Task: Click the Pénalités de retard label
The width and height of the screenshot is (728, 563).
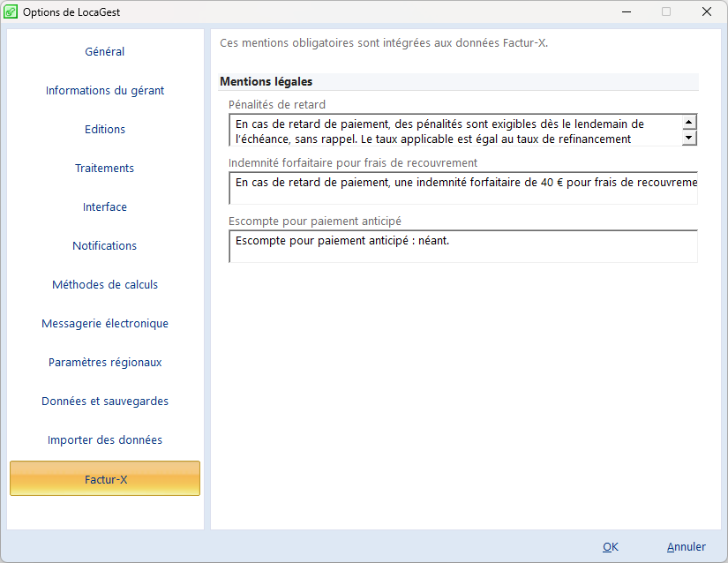Action: point(277,104)
